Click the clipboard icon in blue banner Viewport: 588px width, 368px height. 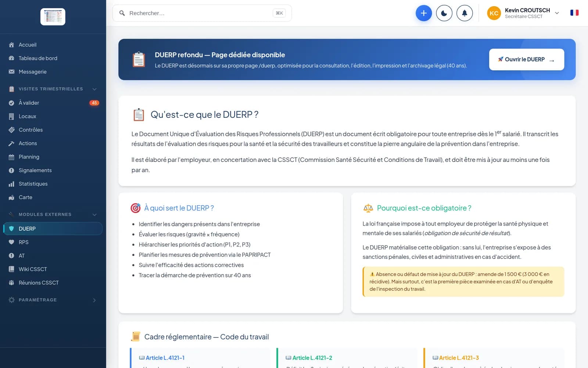(139, 60)
